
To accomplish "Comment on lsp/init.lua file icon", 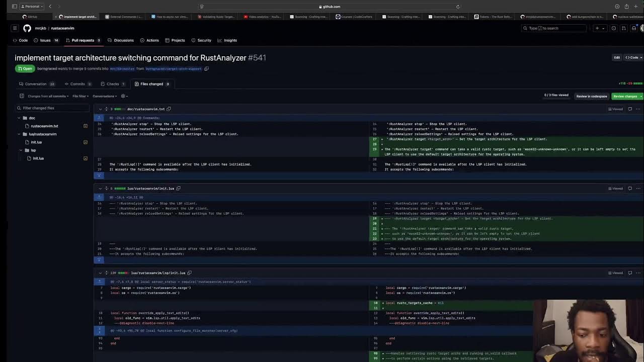I will coord(630,273).
